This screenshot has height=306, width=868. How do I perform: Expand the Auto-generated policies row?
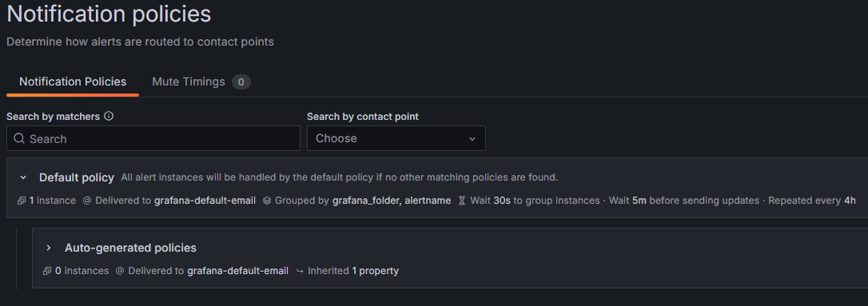pos(49,248)
